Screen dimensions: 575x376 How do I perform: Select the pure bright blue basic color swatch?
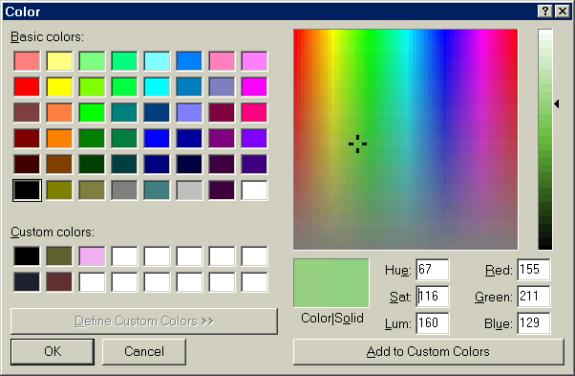pyautogui.click(x=157, y=138)
